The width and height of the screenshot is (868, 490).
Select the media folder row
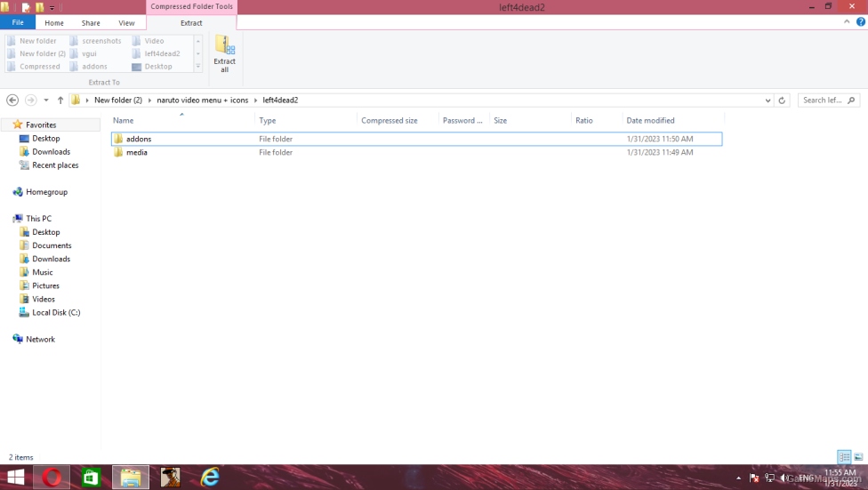pos(416,152)
